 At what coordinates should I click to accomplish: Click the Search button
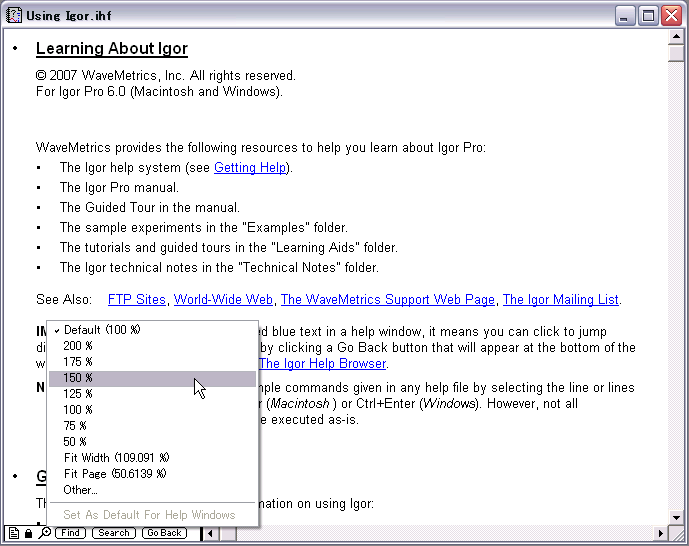tap(114, 533)
